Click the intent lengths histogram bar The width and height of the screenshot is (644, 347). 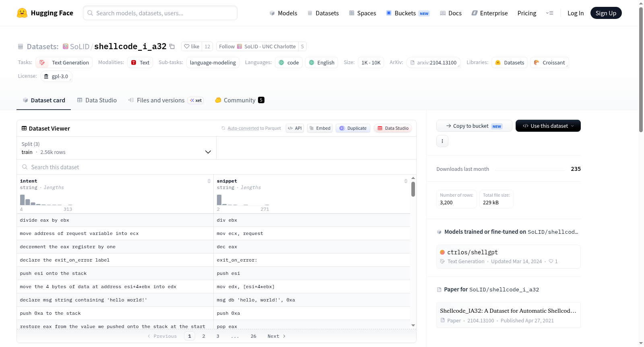23,199
